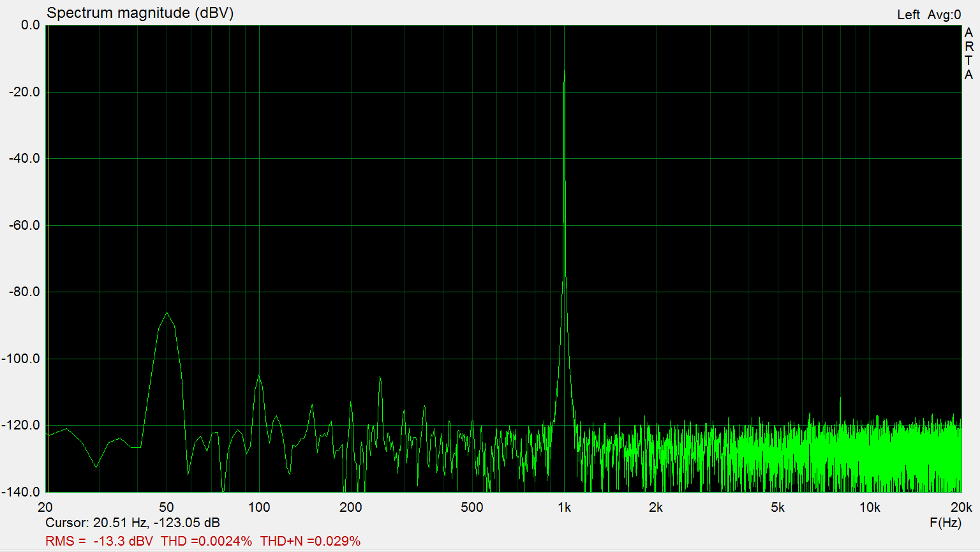Click the 'RMS = -13.3 dBV' readout
Screen dimensions: 980x552
click(x=99, y=541)
